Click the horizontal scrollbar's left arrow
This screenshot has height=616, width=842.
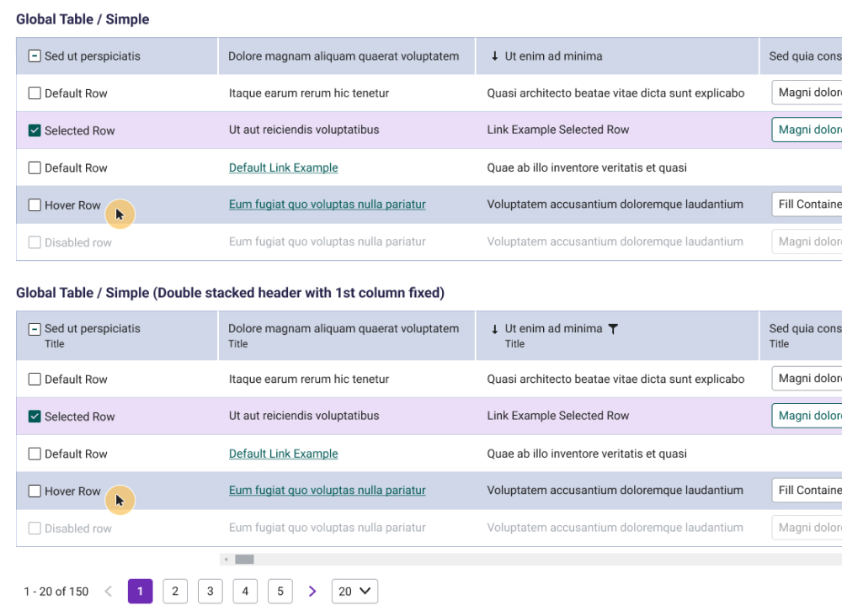226,560
